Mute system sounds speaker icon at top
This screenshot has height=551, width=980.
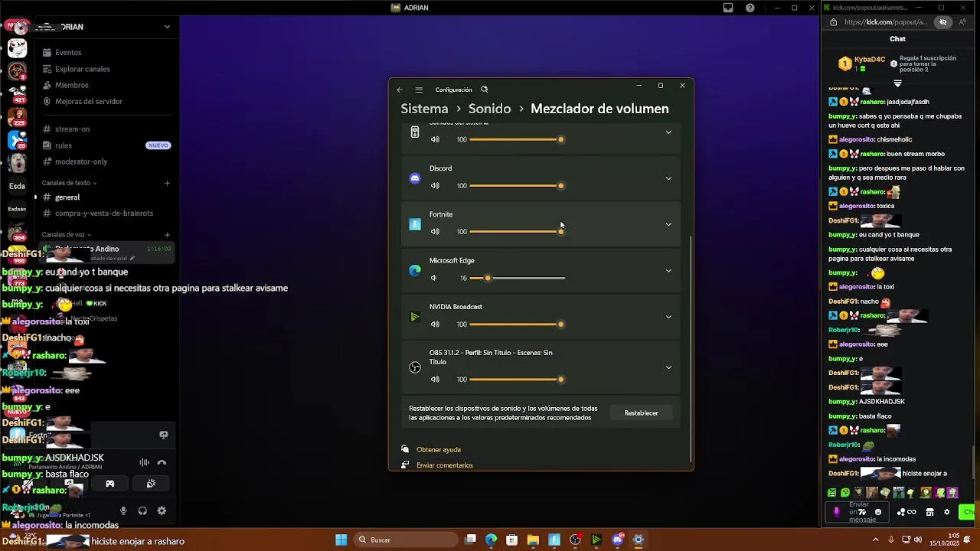coord(435,139)
